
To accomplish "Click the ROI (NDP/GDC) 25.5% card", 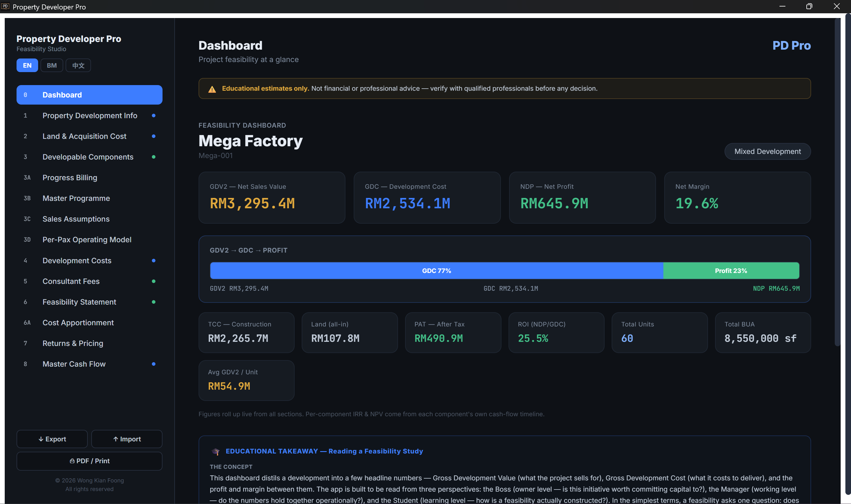I will click(556, 333).
